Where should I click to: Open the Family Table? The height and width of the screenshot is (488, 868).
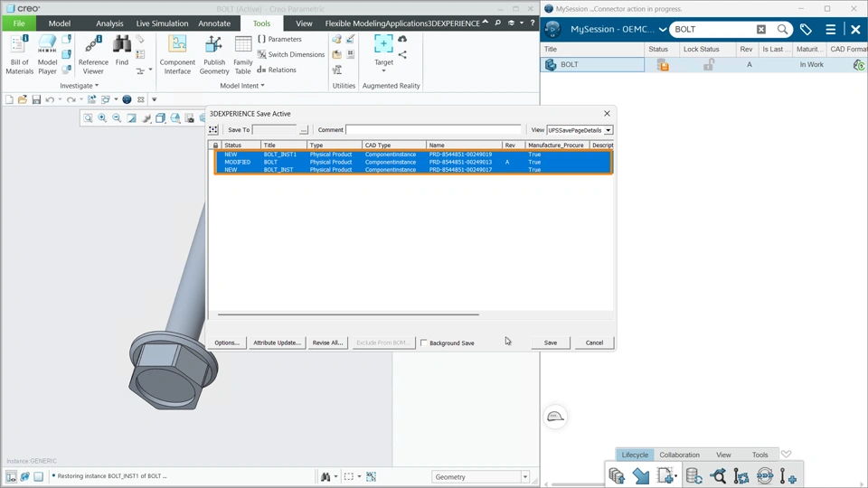242,54
